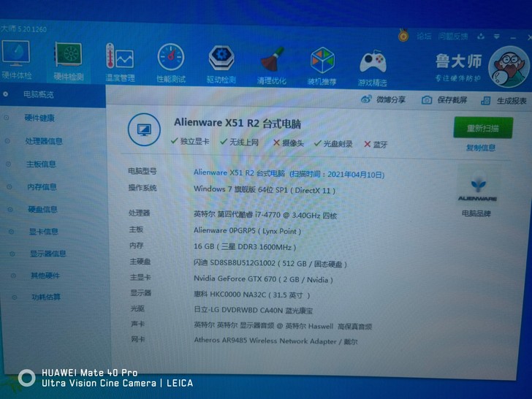Click the 鲁大师 mascot avatar
The height and width of the screenshot is (399, 532).
509,67
